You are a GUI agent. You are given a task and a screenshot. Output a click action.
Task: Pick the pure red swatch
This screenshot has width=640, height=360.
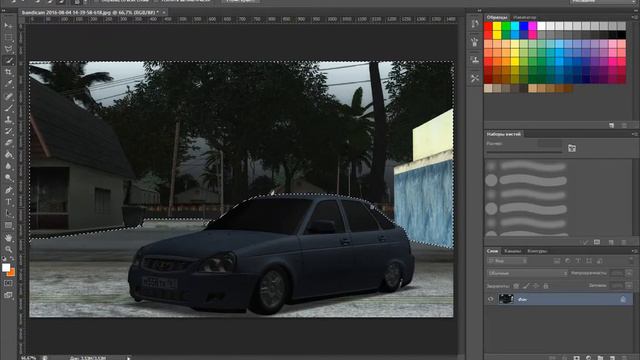tap(488, 27)
